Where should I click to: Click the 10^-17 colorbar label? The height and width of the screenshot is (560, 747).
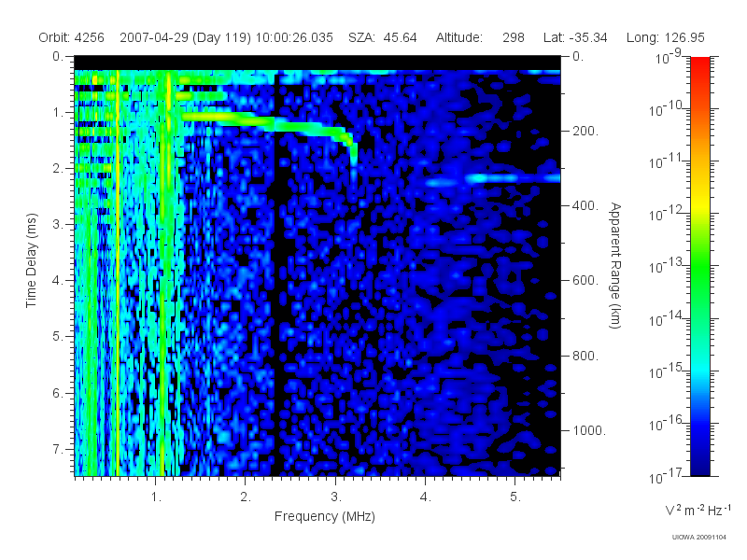666,476
